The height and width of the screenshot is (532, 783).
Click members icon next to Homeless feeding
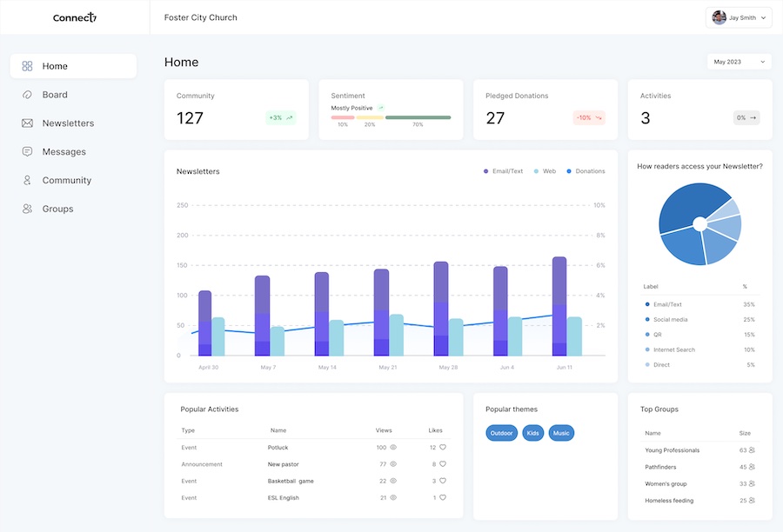coord(752,501)
